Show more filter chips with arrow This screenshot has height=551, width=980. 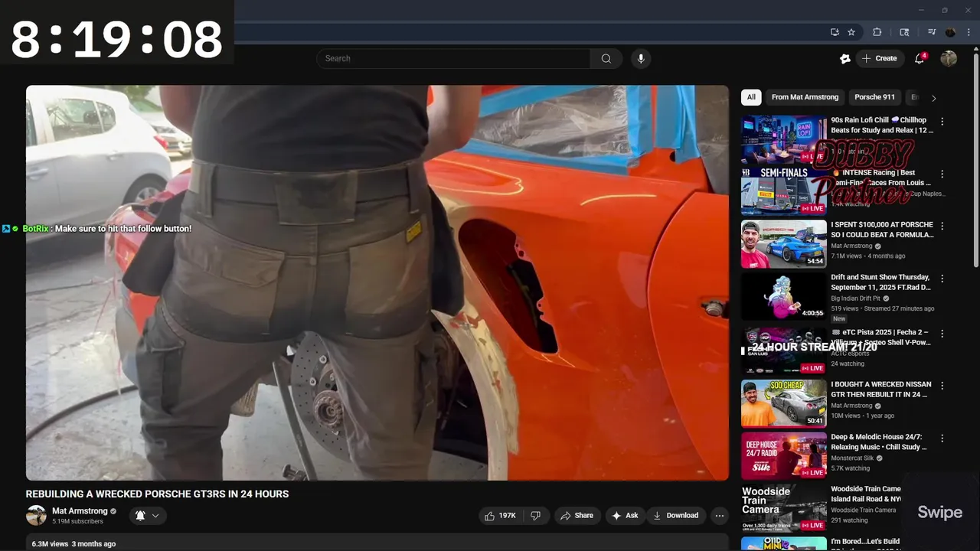tap(933, 98)
